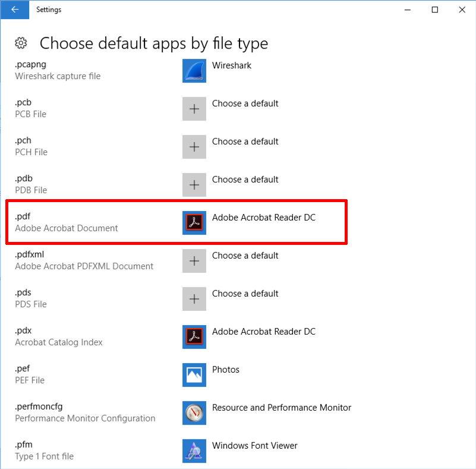Click the plus icon for .pds

194,299
